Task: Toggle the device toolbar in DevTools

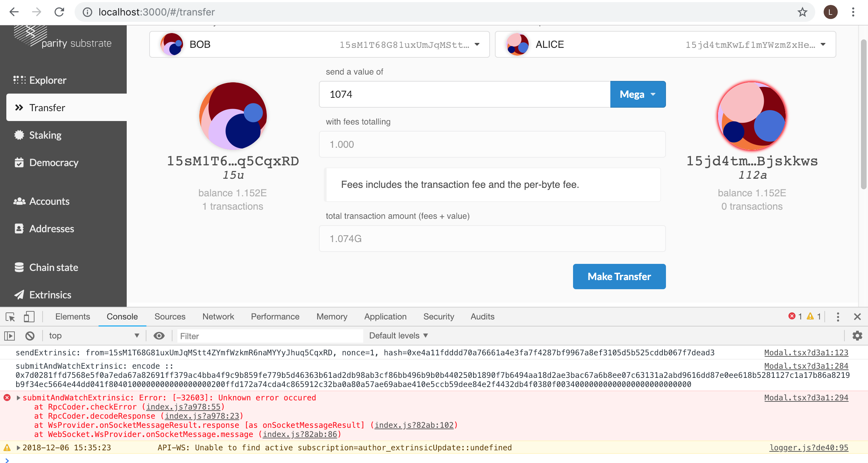Action: (x=29, y=317)
